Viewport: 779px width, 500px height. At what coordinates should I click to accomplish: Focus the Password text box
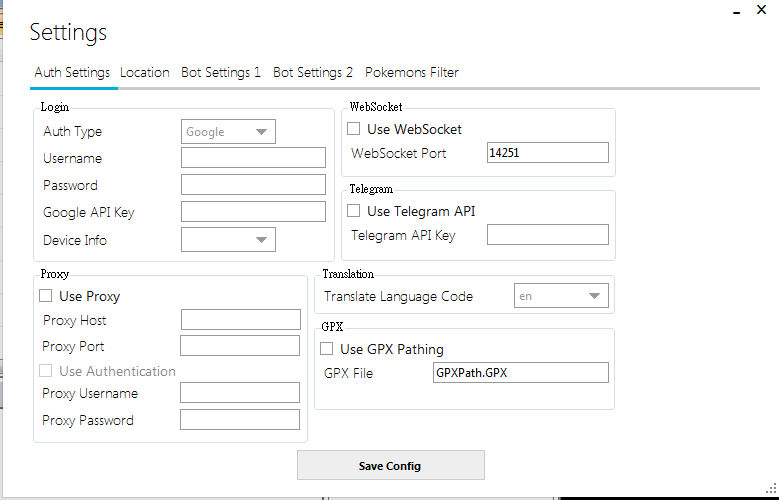(x=253, y=185)
